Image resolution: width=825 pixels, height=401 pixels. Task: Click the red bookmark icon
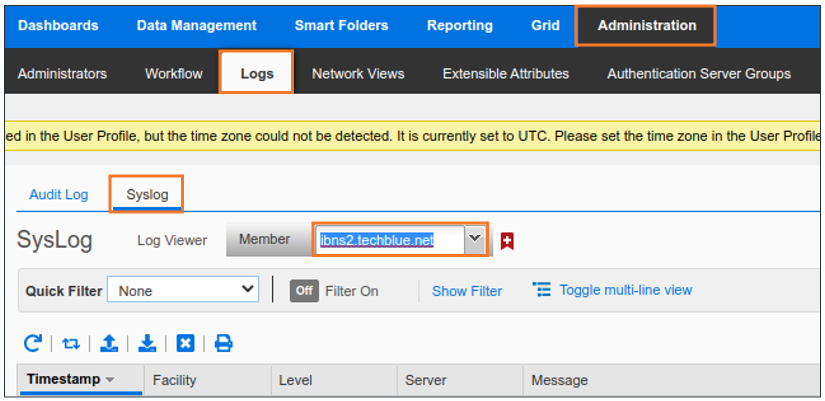tap(507, 241)
